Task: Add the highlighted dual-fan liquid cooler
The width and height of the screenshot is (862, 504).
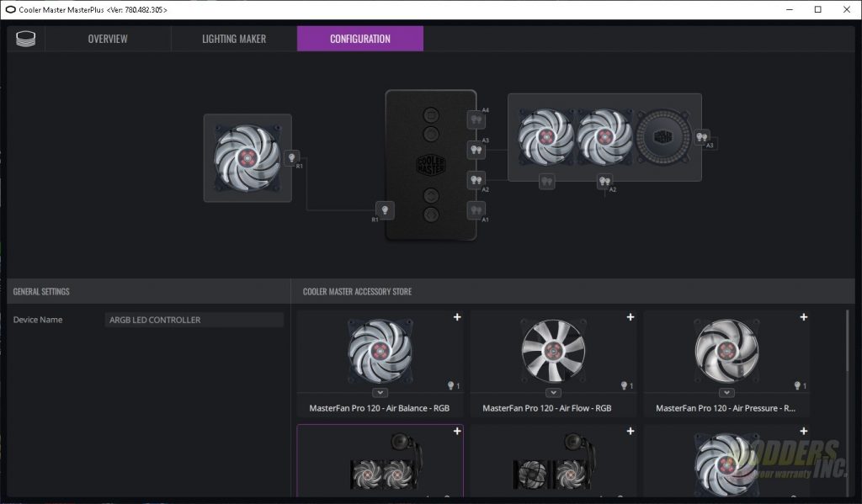Action: click(457, 432)
